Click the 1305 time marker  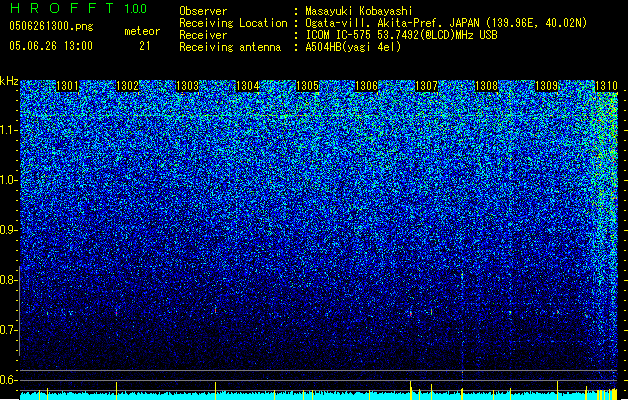(307, 86)
